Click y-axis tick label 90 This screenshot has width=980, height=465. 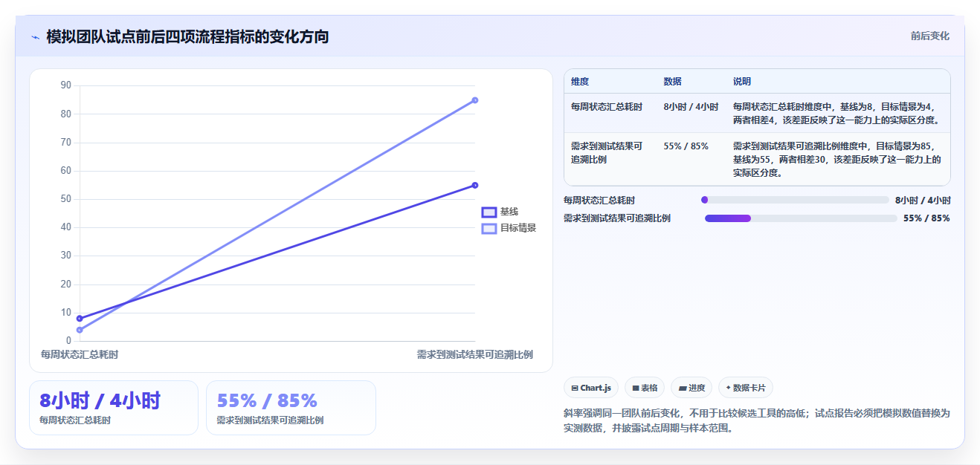[x=65, y=85]
